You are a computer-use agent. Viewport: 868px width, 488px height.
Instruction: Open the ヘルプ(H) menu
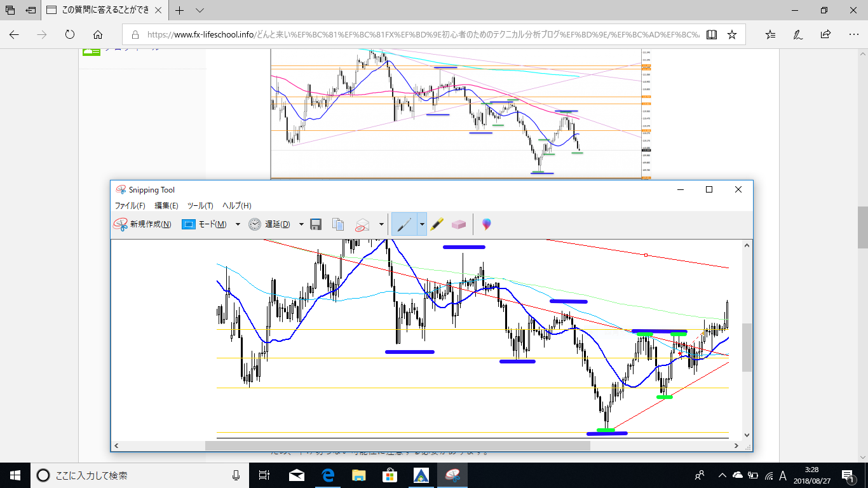pos(236,206)
